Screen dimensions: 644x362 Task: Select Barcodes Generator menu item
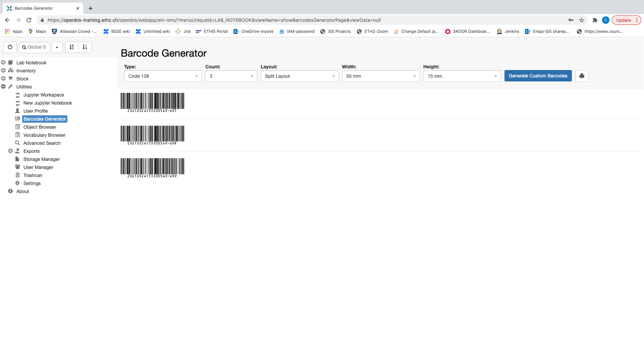coord(45,119)
